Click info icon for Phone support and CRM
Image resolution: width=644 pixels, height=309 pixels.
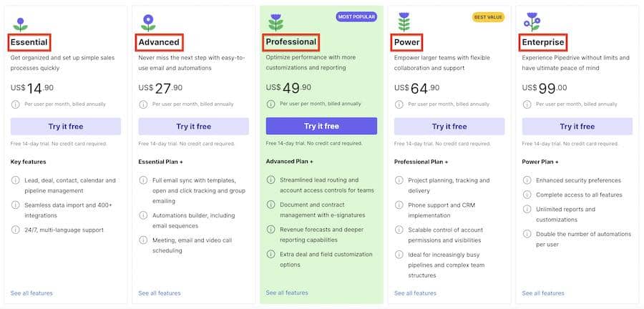pos(399,205)
